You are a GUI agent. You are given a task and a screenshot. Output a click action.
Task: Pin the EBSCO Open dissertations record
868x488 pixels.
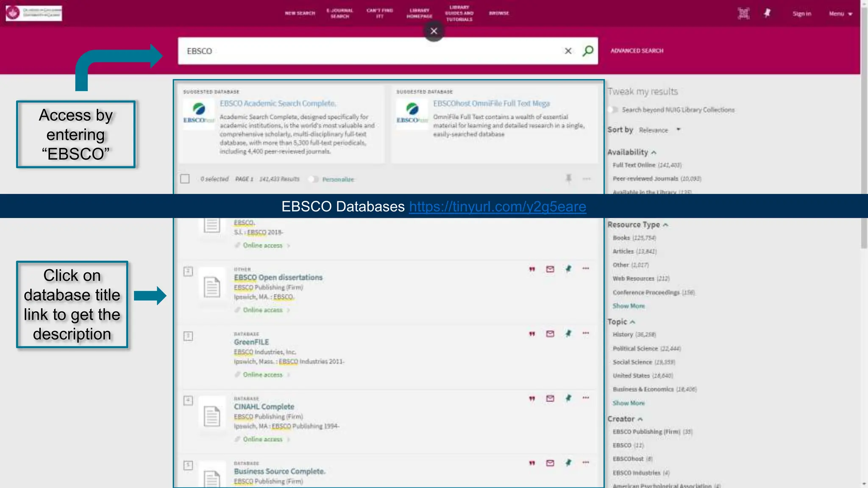click(568, 269)
